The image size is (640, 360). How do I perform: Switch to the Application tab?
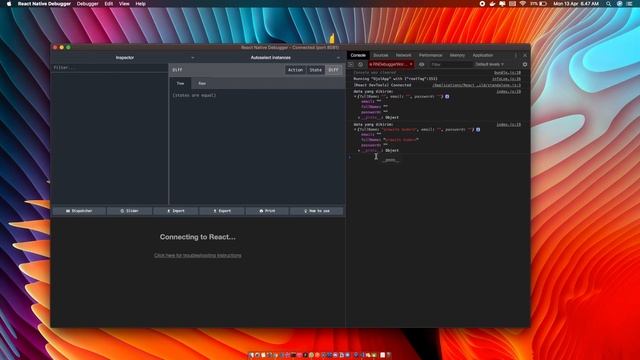482,55
